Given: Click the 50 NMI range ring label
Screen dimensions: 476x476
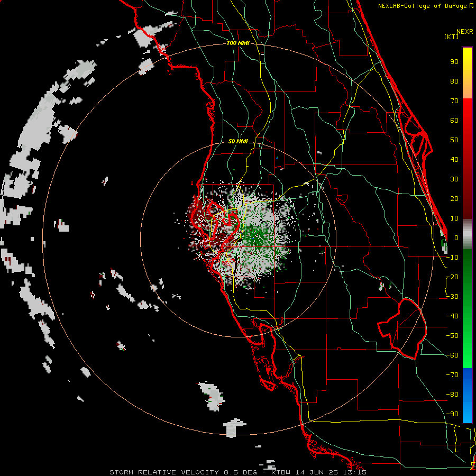Looking at the screenshot, I should coord(238,141).
